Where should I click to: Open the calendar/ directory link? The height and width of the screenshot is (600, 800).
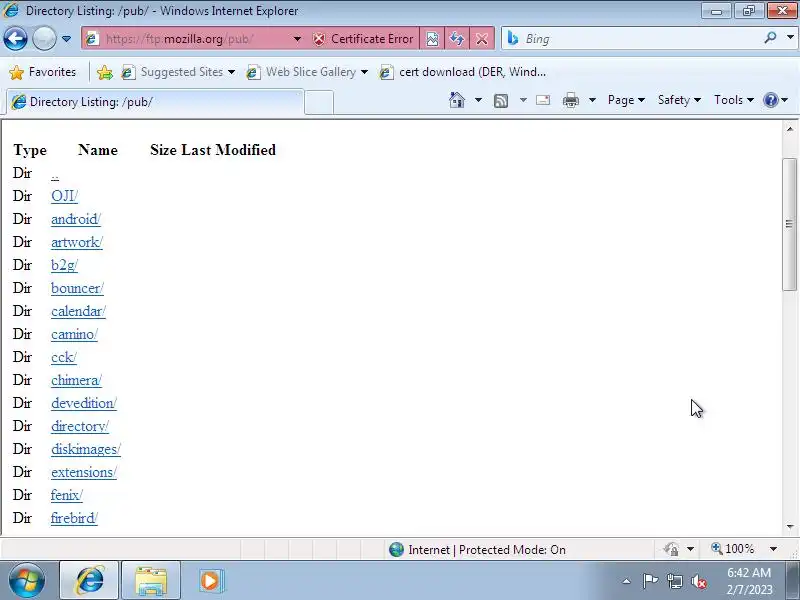coord(79,311)
